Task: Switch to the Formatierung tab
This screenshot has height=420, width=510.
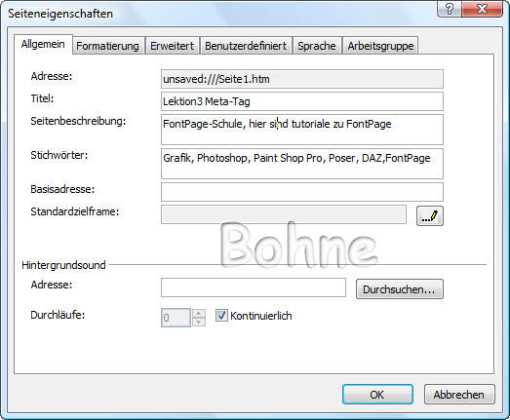Action: tap(107, 46)
